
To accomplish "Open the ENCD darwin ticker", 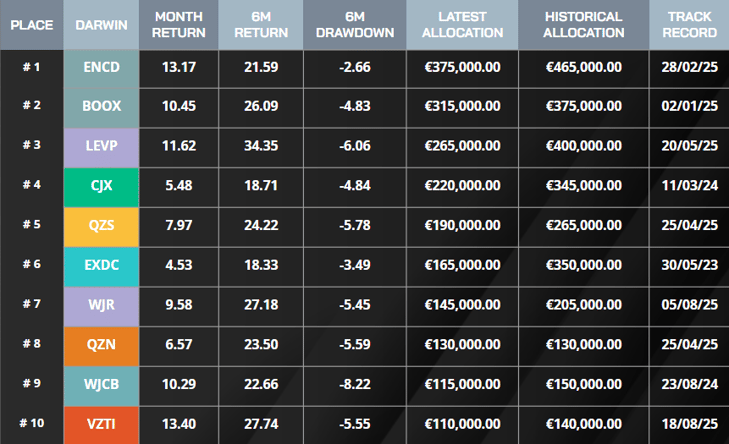I will [101, 68].
